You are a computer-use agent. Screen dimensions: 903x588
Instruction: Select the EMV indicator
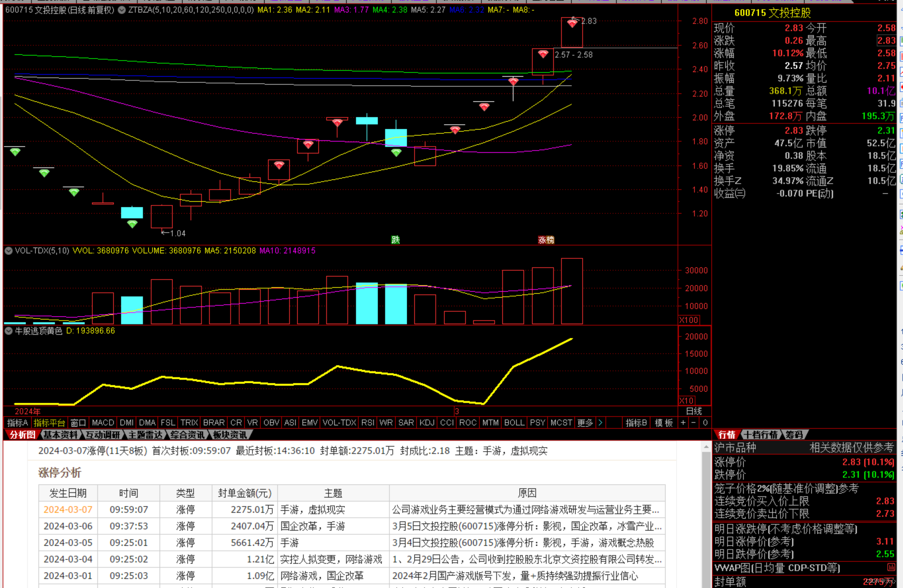(310, 423)
